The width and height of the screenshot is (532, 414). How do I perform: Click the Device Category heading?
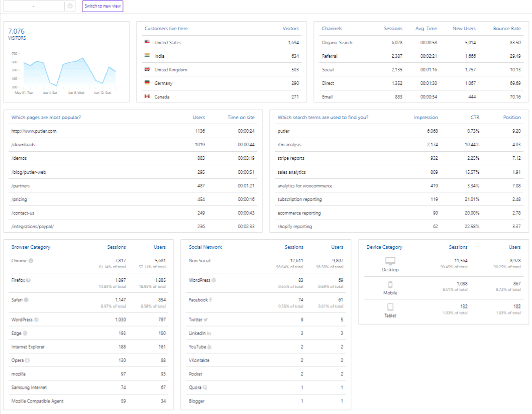(x=384, y=247)
